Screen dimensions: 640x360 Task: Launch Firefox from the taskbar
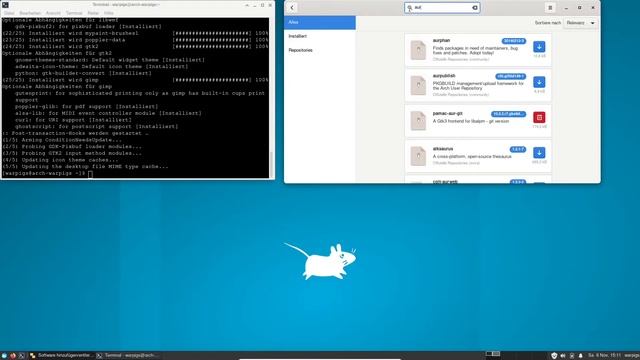tap(13, 356)
